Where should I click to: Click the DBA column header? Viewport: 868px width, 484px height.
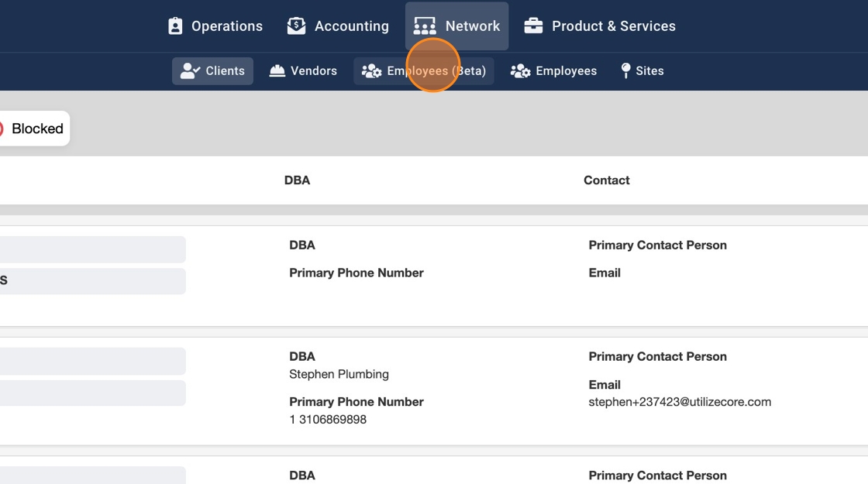[x=297, y=180]
